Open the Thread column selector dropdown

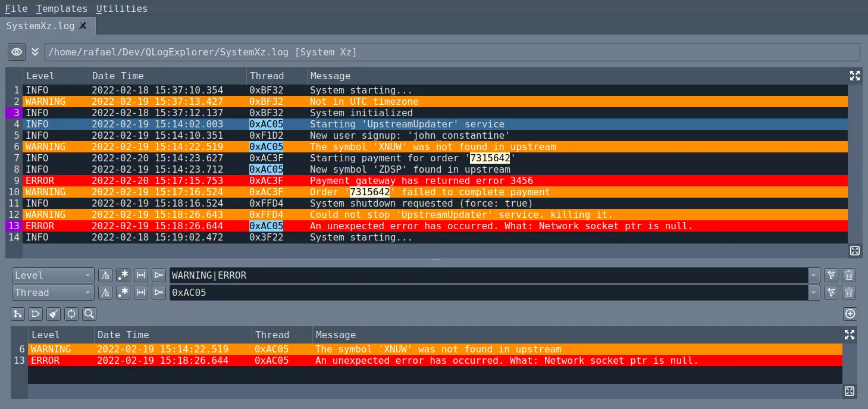(x=54, y=292)
